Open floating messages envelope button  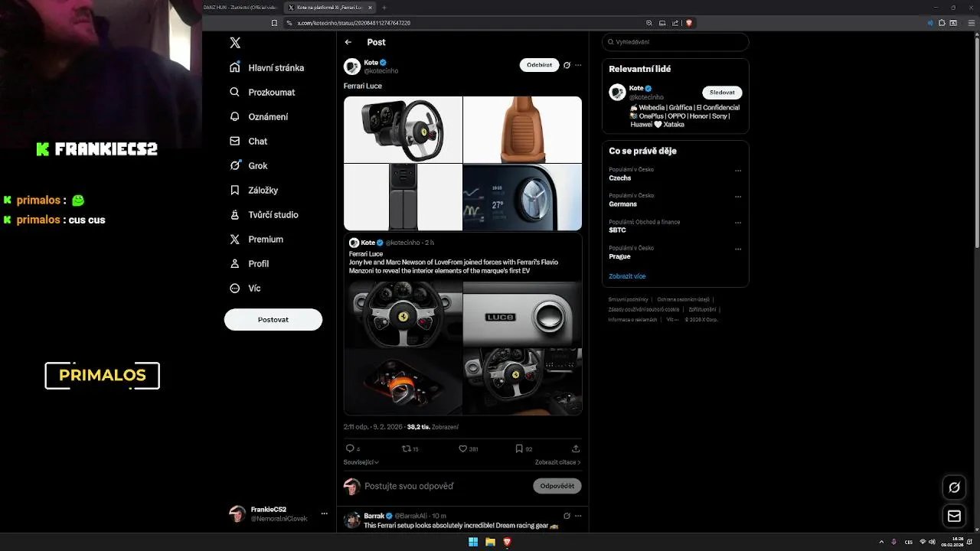coord(954,516)
